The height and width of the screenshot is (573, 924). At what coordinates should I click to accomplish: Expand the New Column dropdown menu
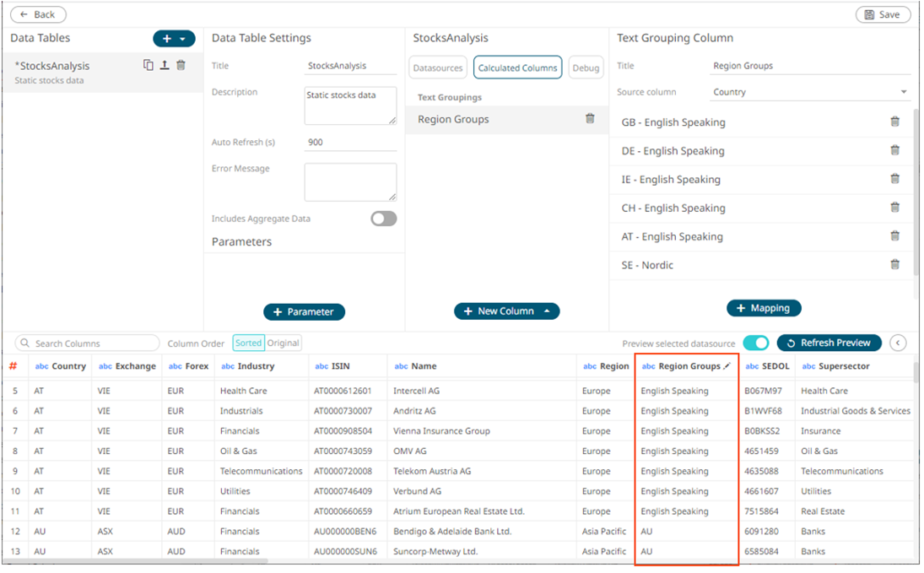547,311
